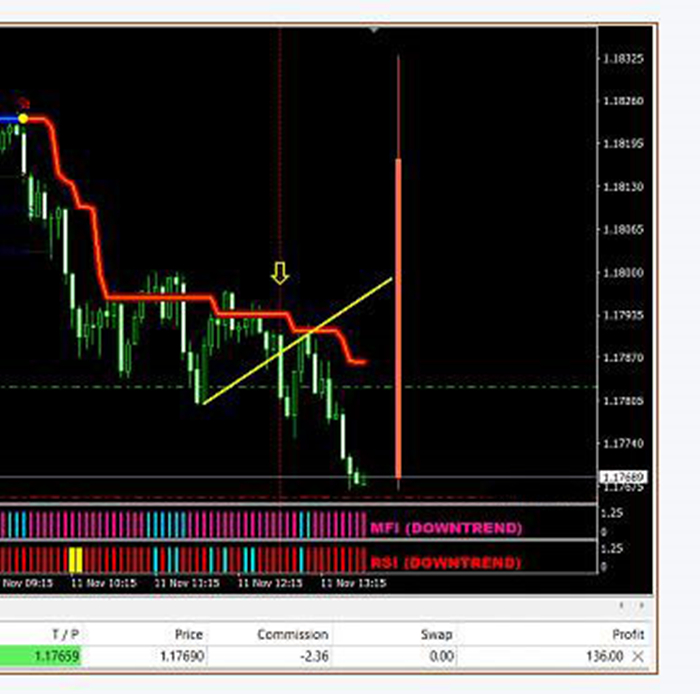Sort trades by the Swap column
Screen dimensions: 700x694
point(437,635)
